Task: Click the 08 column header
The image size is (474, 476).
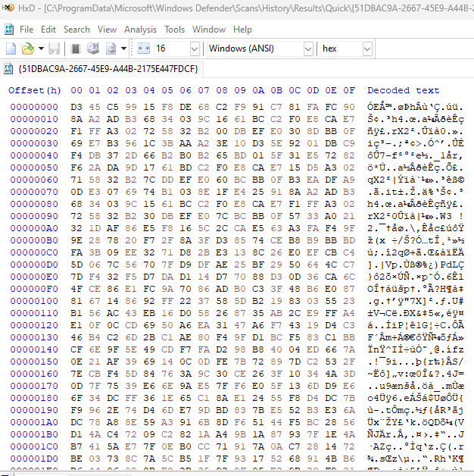Action: pos(222,90)
